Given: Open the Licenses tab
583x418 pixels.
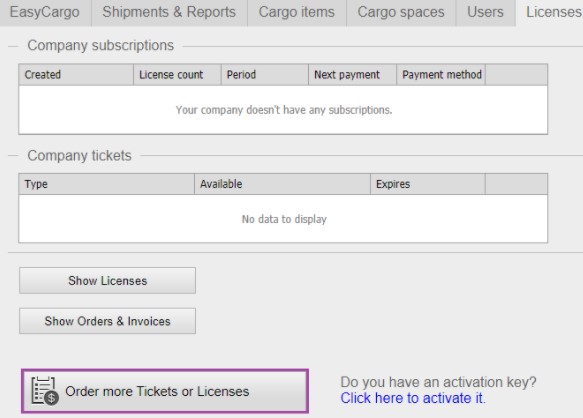Looking at the screenshot, I should 550,13.
